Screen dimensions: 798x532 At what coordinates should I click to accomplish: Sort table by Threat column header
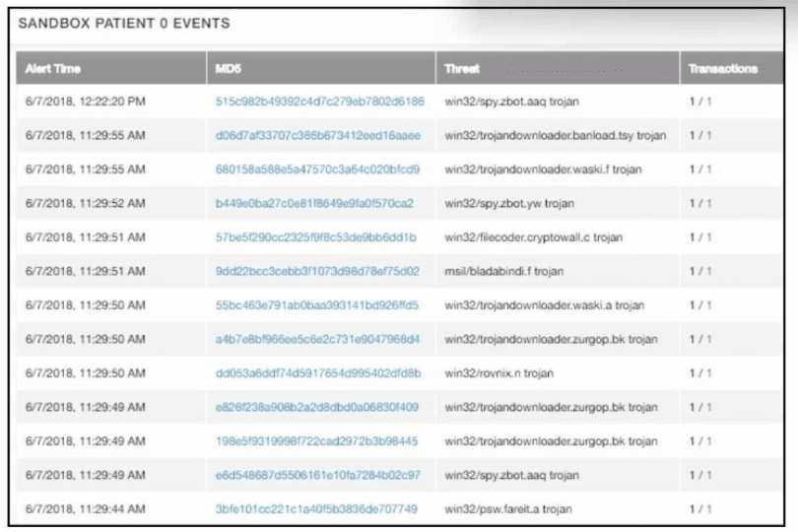point(462,69)
